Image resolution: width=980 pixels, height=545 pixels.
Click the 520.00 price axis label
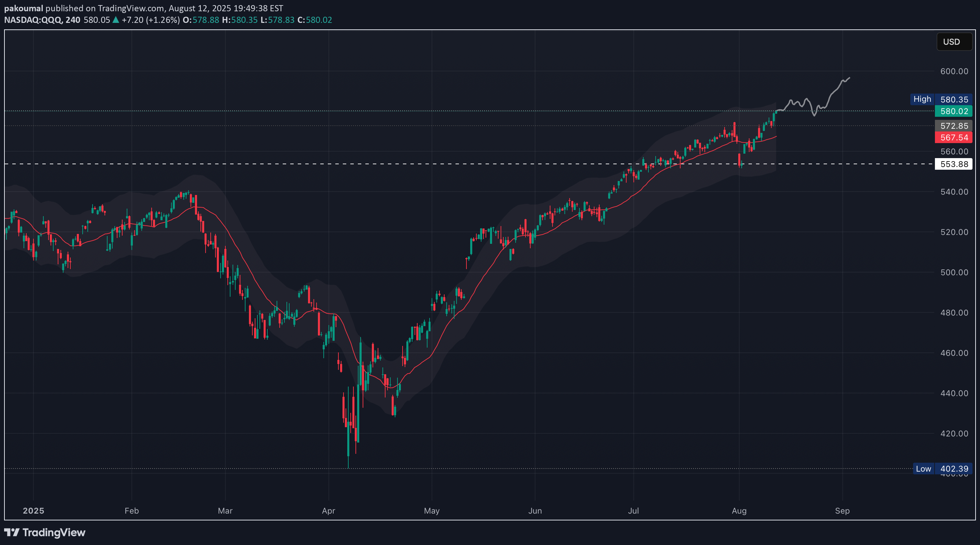[x=954, y=232]
